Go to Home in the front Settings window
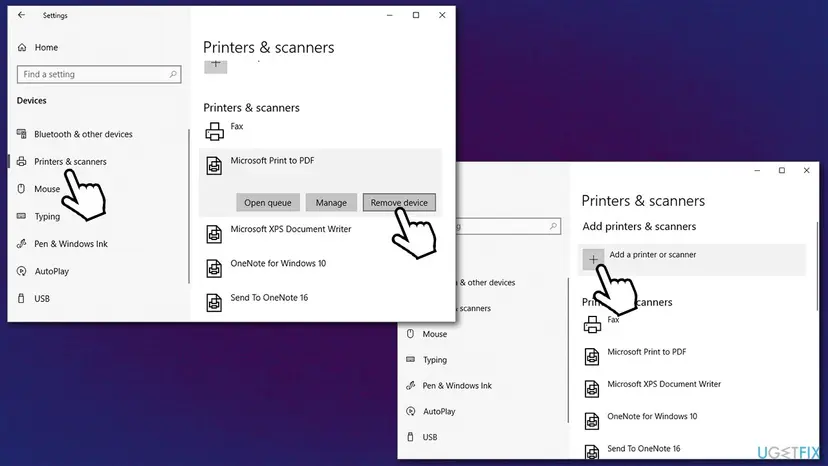This screenshot has height=466, width=828. tap(46, 48)
